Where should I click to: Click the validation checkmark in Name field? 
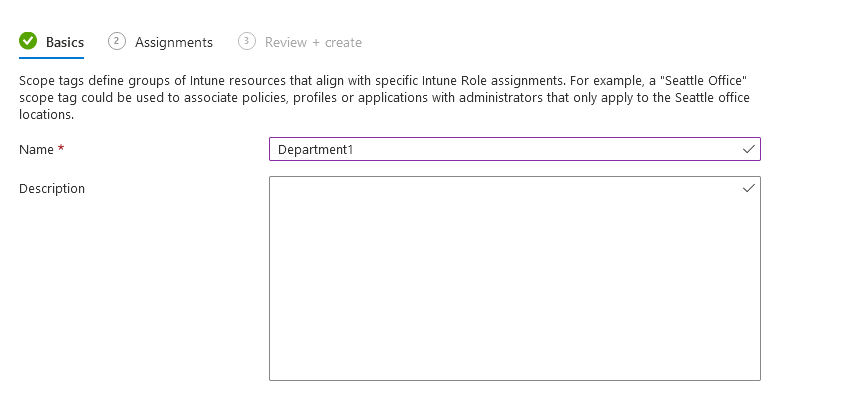pyautogui.click(x=748, y=149)
